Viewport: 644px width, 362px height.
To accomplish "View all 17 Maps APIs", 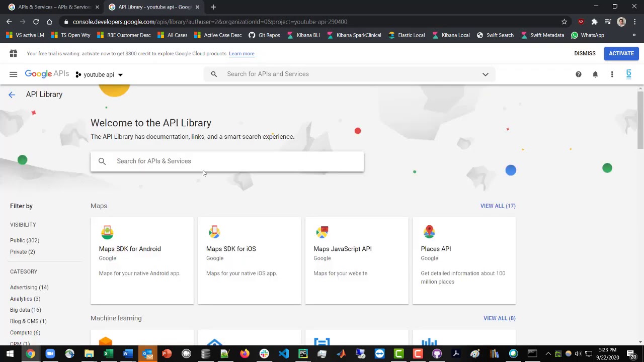I will coord(498,206).
